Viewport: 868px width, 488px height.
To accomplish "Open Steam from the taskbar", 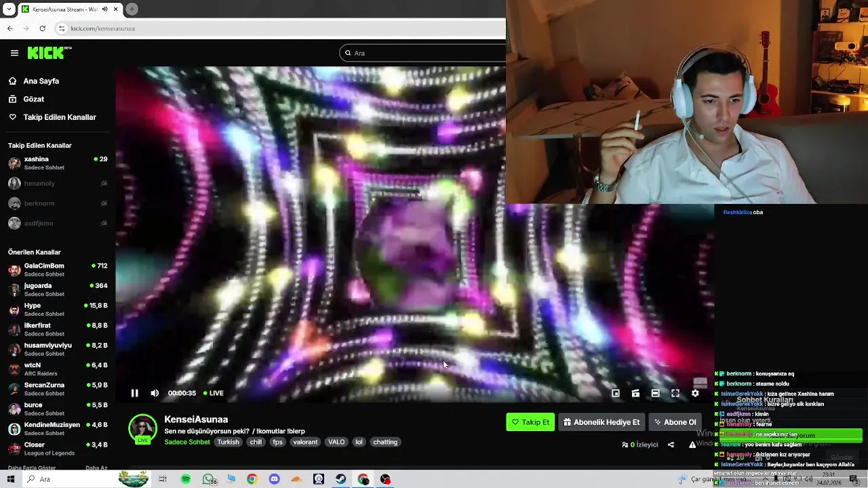I will coord(341,479).
